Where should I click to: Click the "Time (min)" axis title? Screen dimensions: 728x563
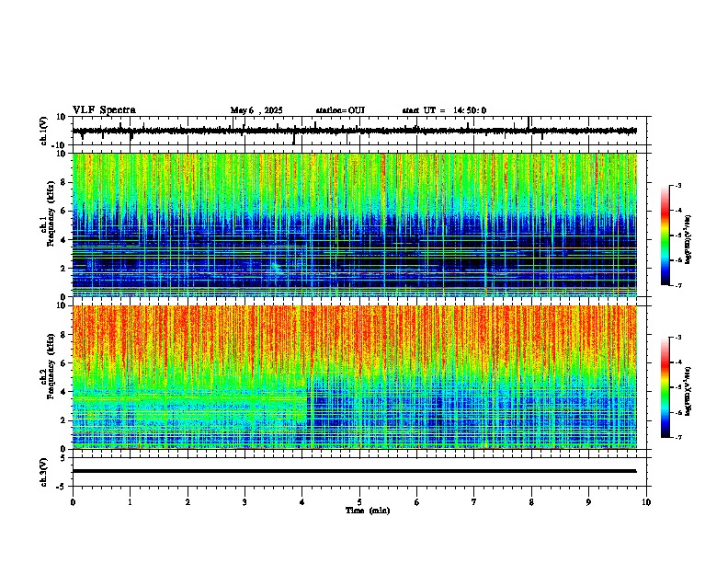[x=368, y=511]
